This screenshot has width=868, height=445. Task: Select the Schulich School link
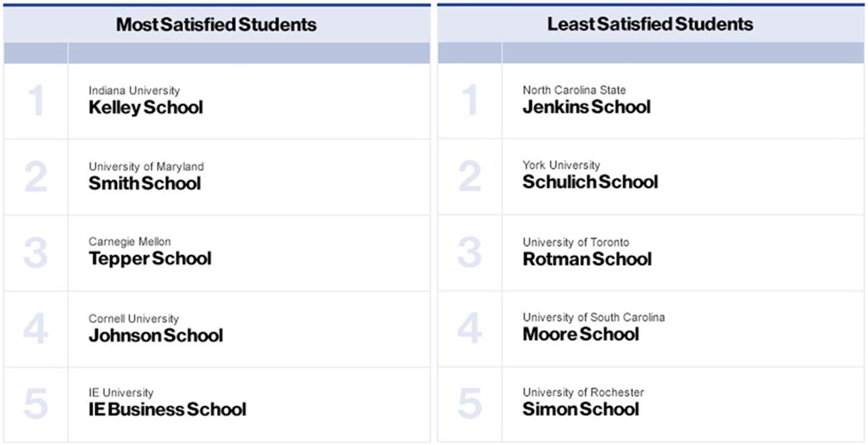(x=590, y=181)
